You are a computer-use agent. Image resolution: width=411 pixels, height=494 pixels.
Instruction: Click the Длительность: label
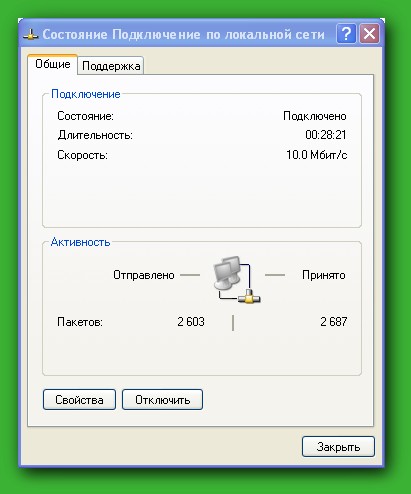tap(95, 135)
